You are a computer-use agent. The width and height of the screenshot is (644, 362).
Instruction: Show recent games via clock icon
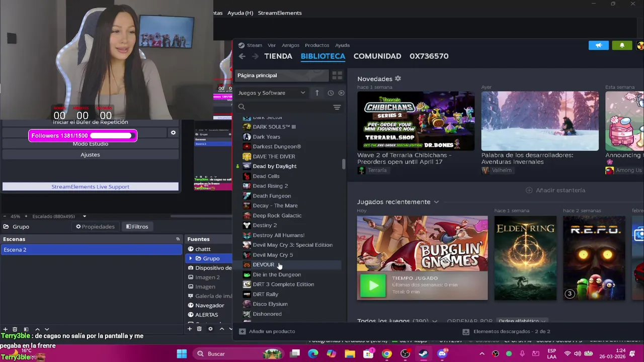(331, 93)
